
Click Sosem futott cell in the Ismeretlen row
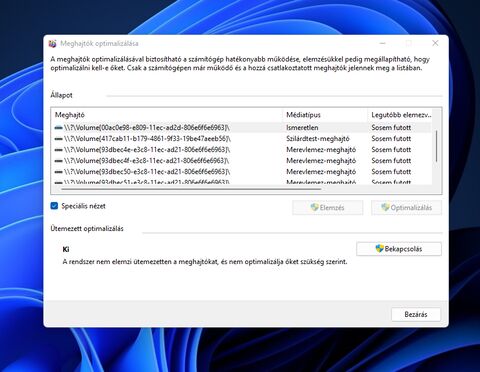coord(391,128)
